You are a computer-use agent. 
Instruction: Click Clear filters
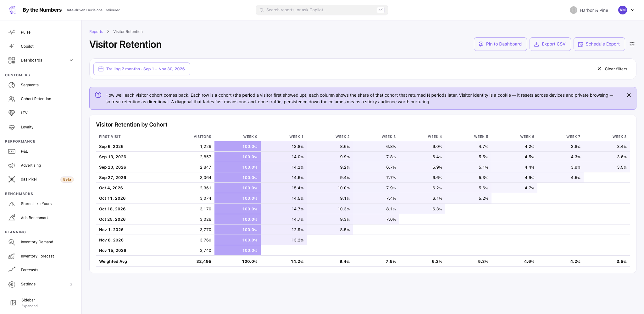612,69
